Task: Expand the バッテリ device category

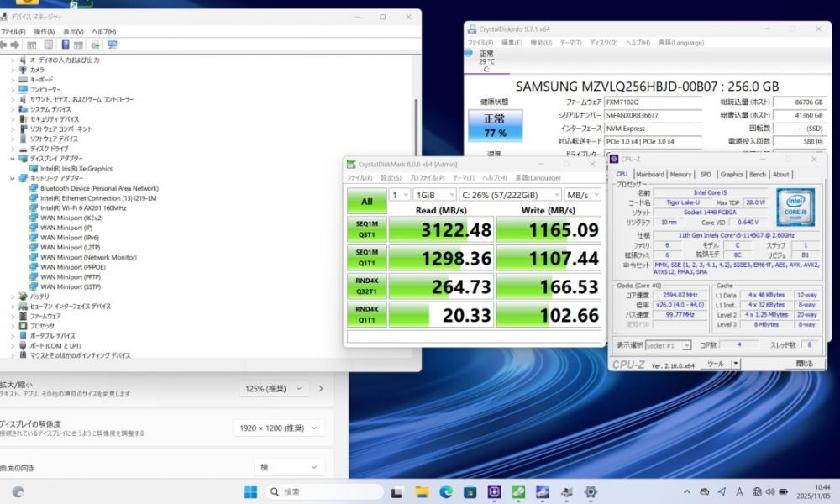Action: (13, 297)
